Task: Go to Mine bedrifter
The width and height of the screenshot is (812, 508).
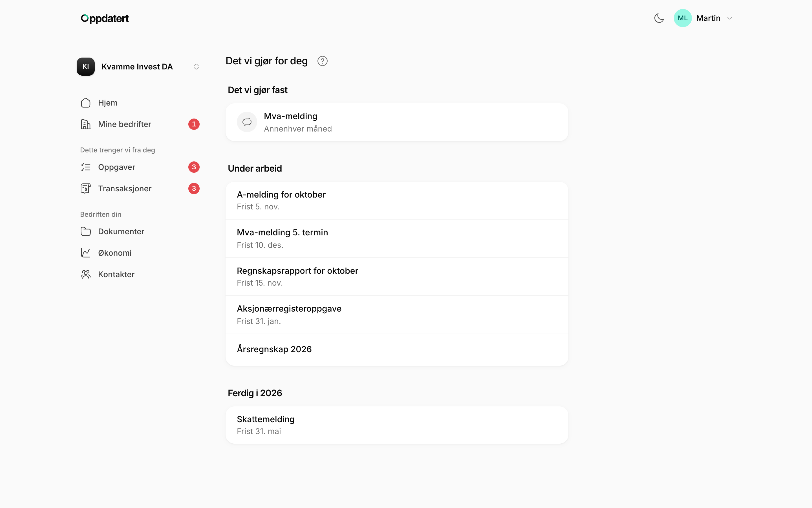Action: tap(140, 124)
